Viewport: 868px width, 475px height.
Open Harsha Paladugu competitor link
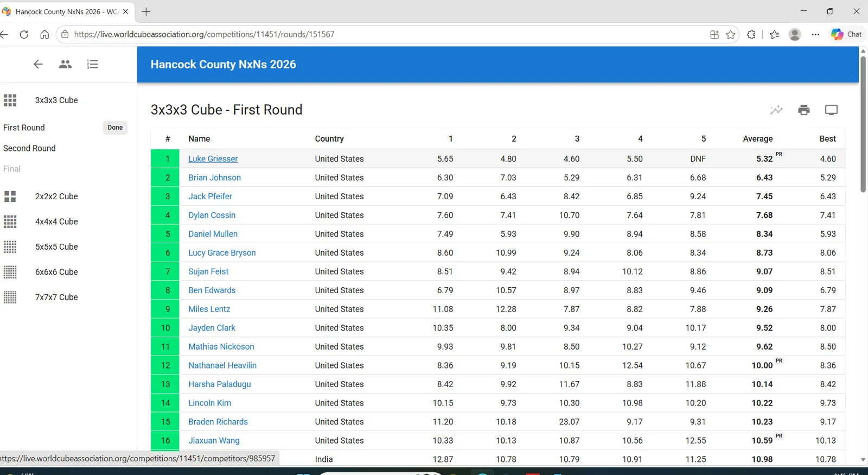(220, 384)
